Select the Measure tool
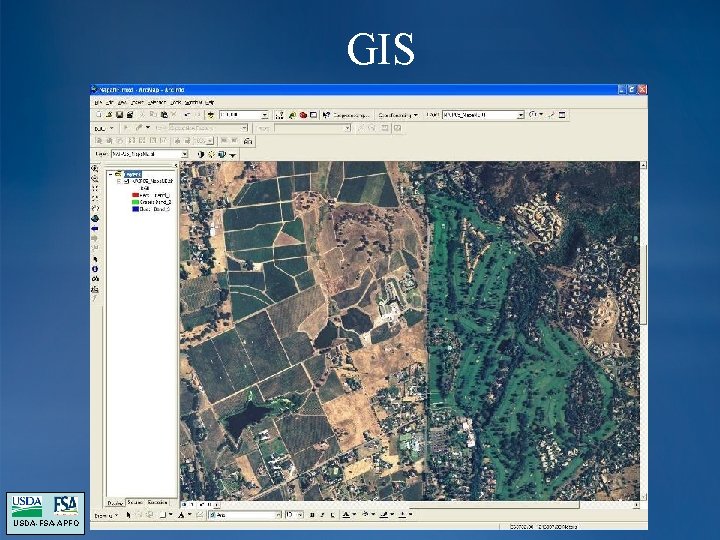The height and width of the screenshot is (540, 720). coord(95,289)
